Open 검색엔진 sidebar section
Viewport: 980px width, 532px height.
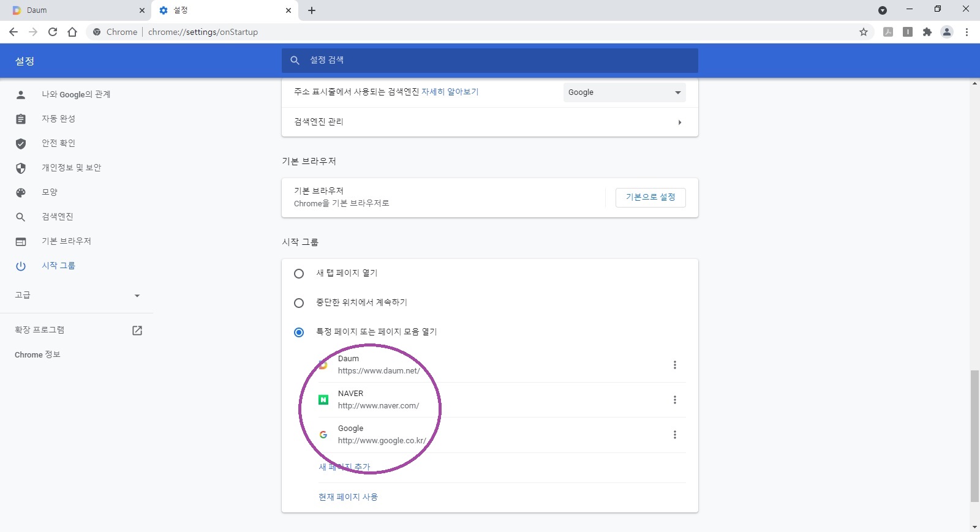point(58,217)
